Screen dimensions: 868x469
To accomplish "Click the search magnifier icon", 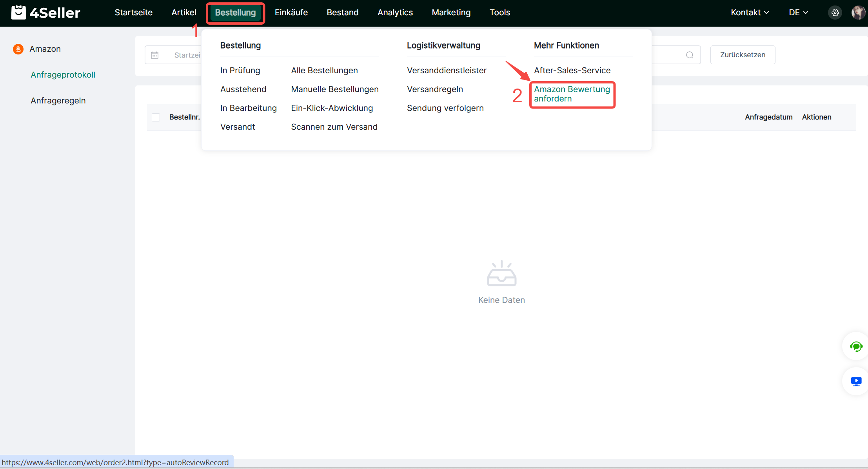I will click(x=690, y=55).
